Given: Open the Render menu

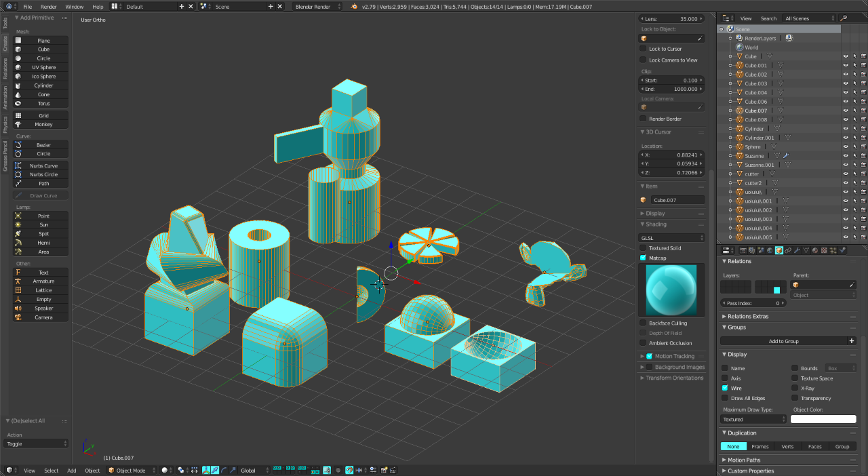Looking at the screenshot, I should pos(49,6).
